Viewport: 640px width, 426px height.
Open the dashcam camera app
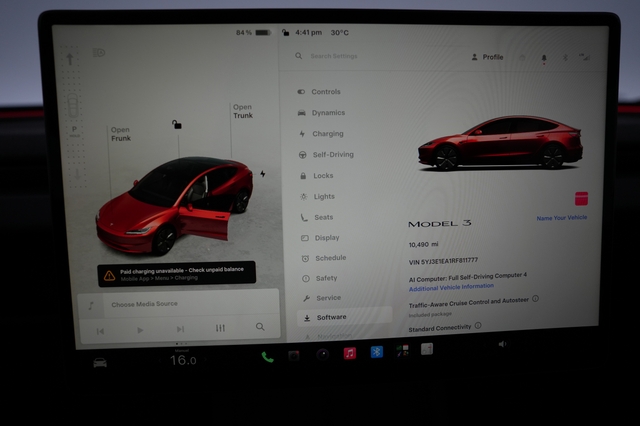pyautogui.click(x=294, y=356)
